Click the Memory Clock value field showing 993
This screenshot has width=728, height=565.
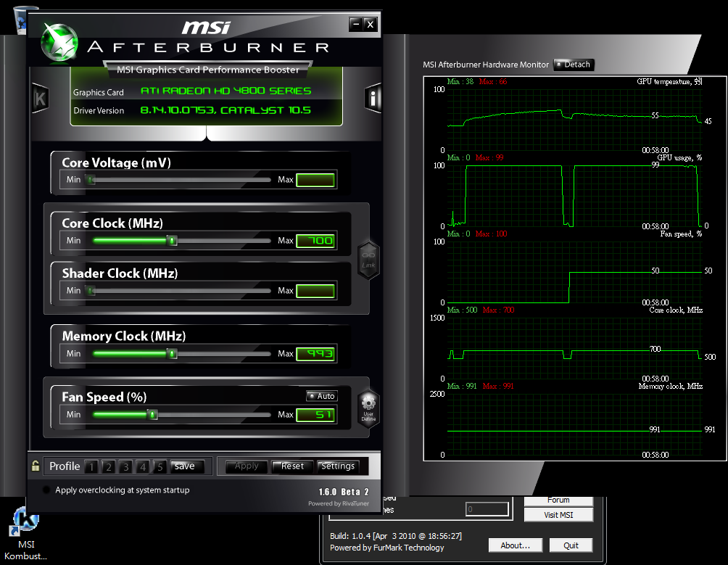click(x=315, y=354)
